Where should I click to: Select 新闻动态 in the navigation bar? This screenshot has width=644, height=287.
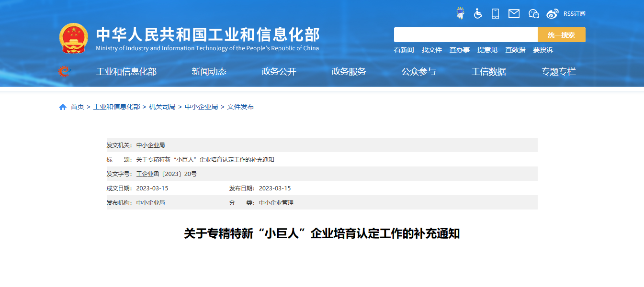point(209,72)
